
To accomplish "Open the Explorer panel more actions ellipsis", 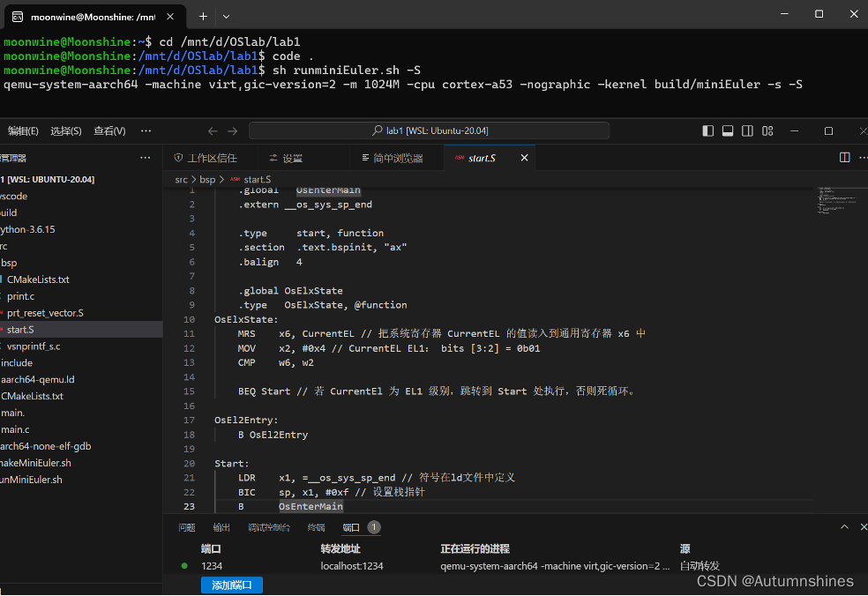I will pyautogui.click(x=146, y=157).
